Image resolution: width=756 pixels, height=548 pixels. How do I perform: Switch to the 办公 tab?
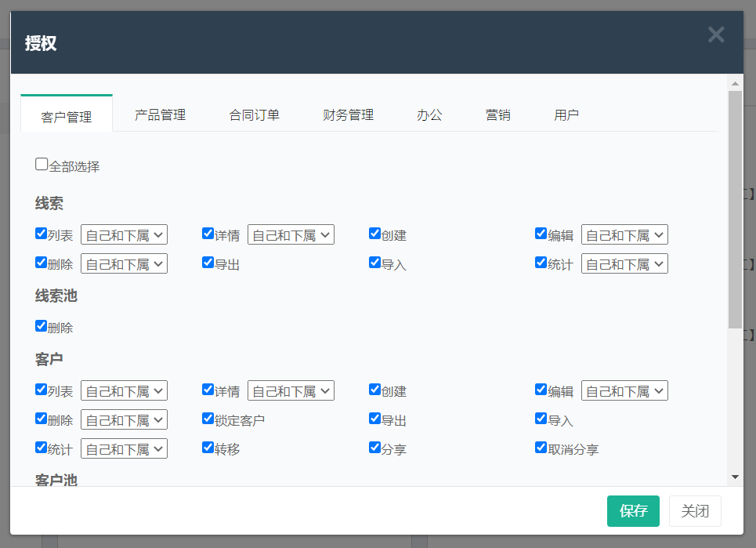click(x=429, y=114)
